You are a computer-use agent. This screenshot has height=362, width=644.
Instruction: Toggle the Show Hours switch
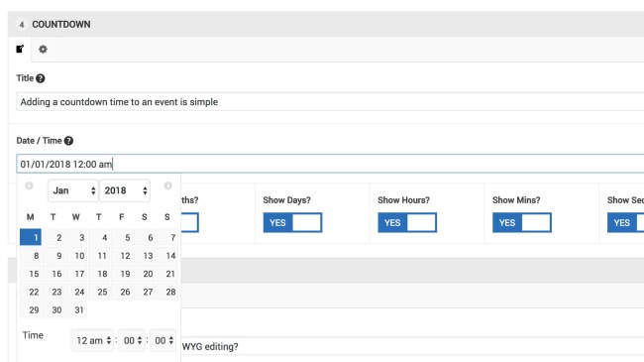tap(407, 222)
